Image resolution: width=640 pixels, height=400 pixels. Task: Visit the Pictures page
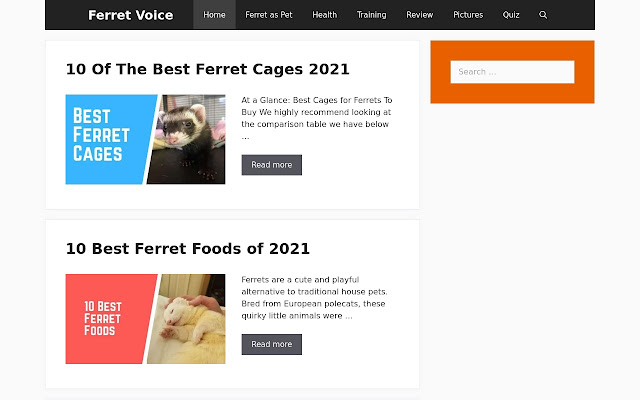click(467, 15)
